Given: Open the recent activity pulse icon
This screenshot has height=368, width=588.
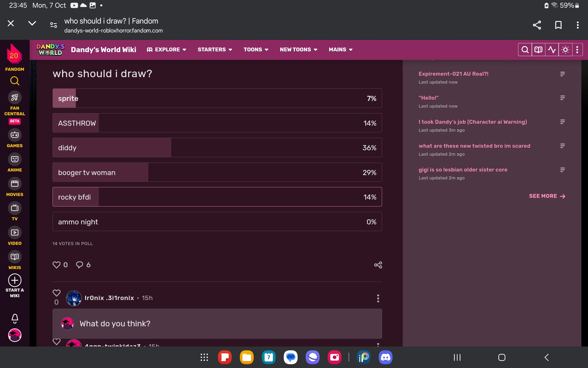Looking at the screenshot, I should click(x=552, y=50).
